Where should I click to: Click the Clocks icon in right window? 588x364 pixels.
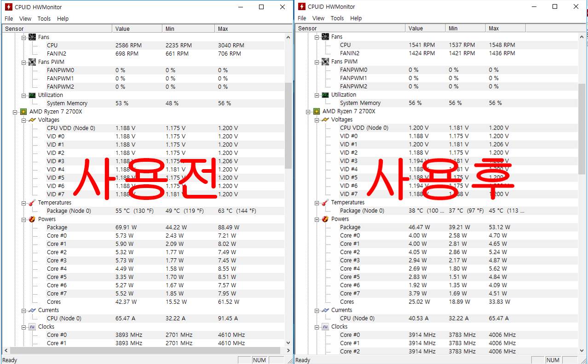[325, 326]
